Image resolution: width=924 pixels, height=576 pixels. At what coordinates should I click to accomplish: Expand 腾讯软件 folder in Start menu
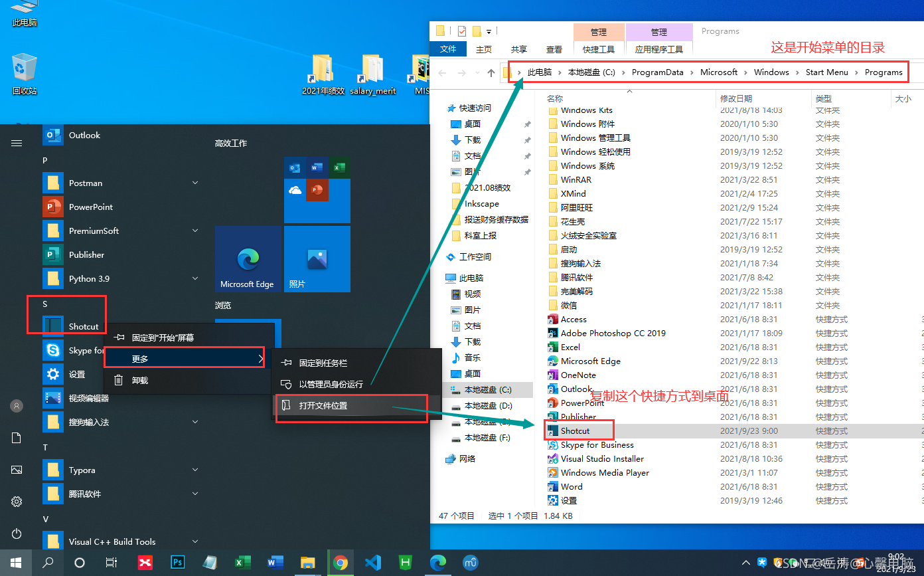point(195,494)
